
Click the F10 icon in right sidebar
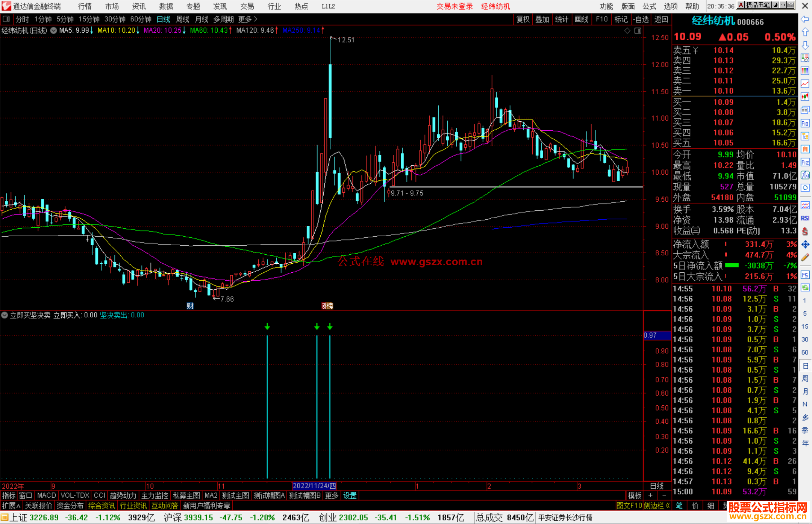[x=805, y=123]
